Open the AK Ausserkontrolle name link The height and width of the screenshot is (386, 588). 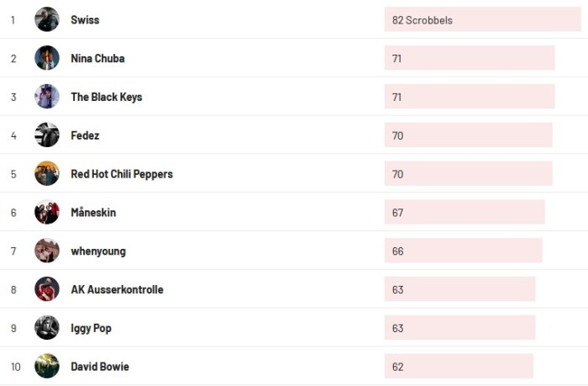117,289
